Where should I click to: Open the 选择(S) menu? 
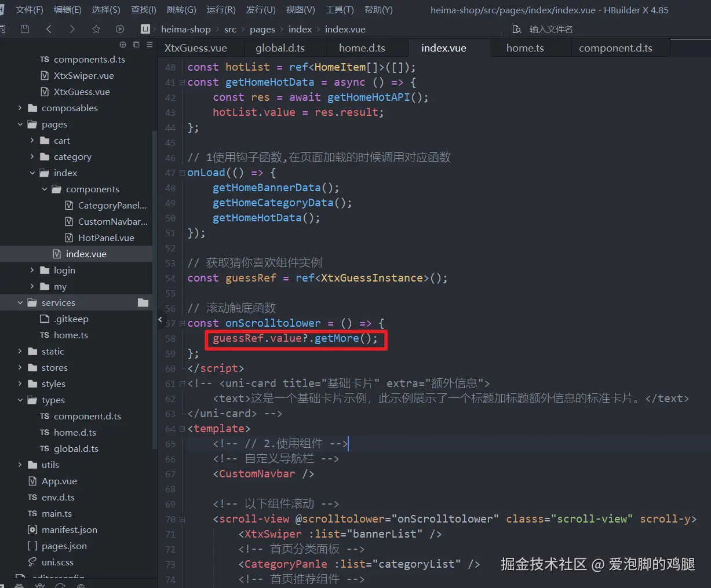[x=106, y=10]
